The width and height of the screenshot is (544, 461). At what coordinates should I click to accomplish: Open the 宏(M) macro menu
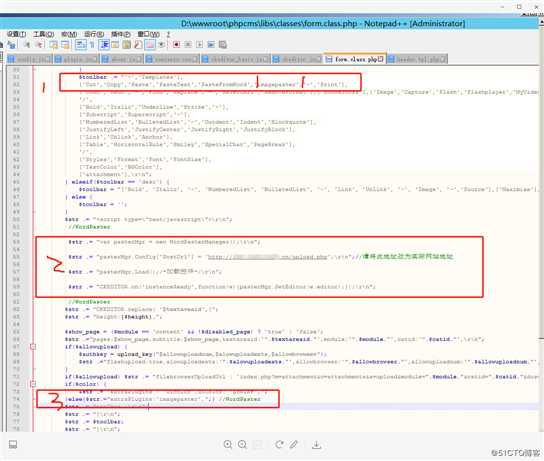(69, 34)
